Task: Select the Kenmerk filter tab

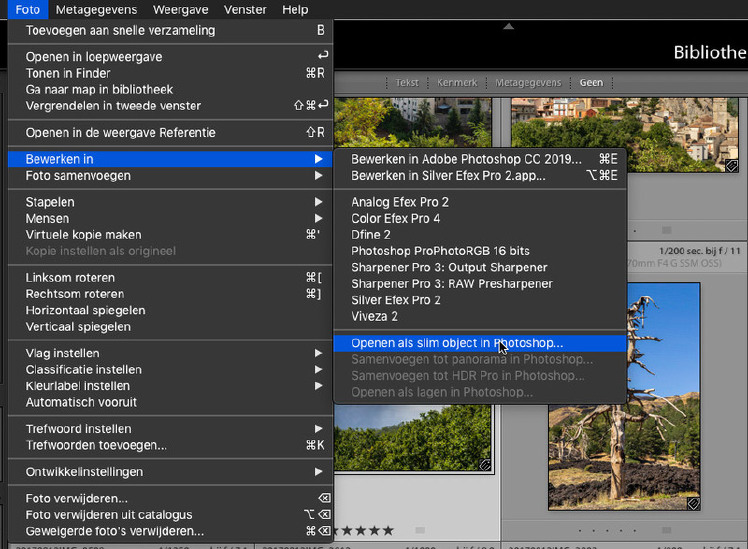Action: pyautogui.click(x=457, y=83)
